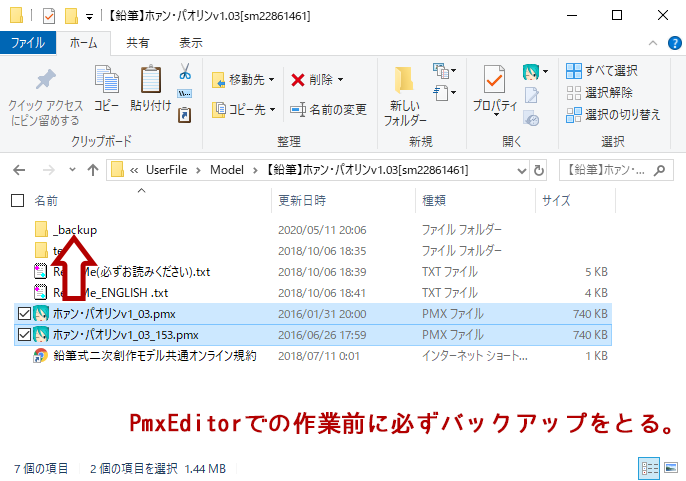
Task: Open Quick Access Toolbar customize dropdown
Action: [x=89, y=17]
